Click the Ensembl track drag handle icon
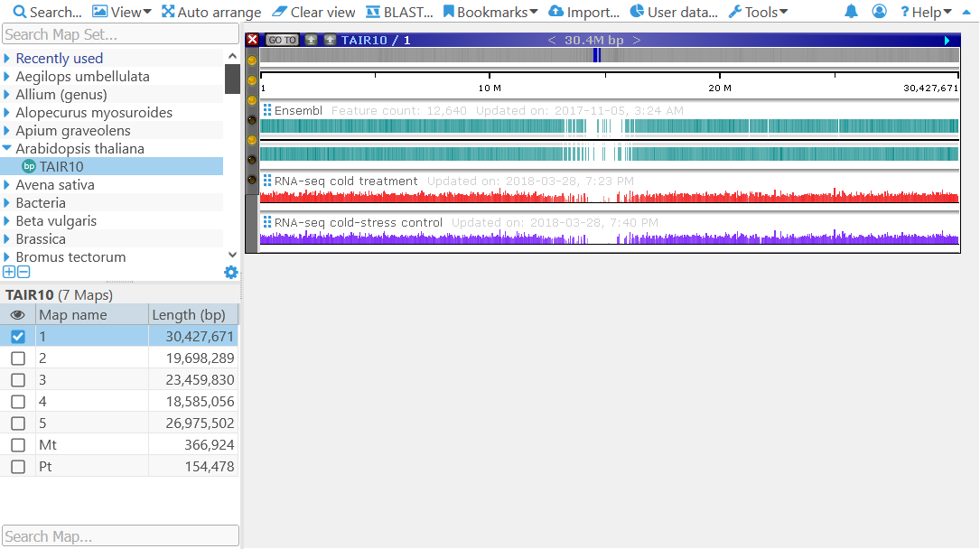This screenshot has height=549, width=980. 267,110
